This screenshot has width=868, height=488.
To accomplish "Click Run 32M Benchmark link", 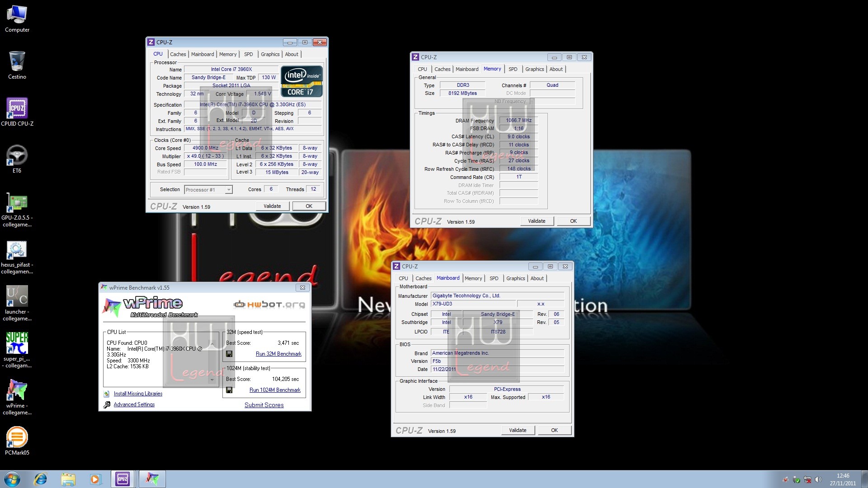I will click(278, 354).
